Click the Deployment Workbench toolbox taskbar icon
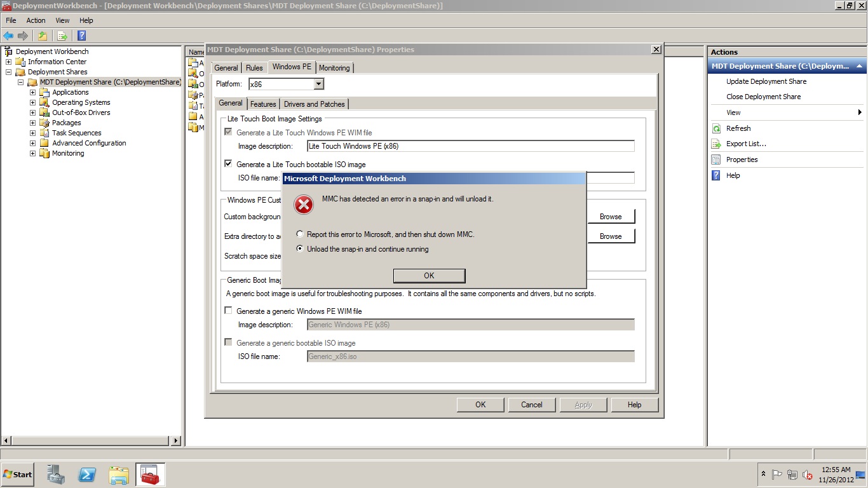This screenshot has height=488, width=868. pyautogui.click(x=150, y=475)
